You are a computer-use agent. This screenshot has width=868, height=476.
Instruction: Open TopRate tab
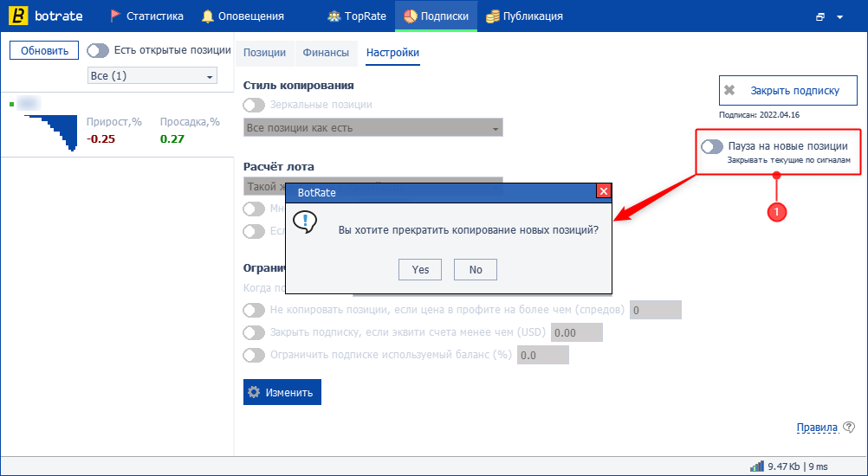(357, 16)
